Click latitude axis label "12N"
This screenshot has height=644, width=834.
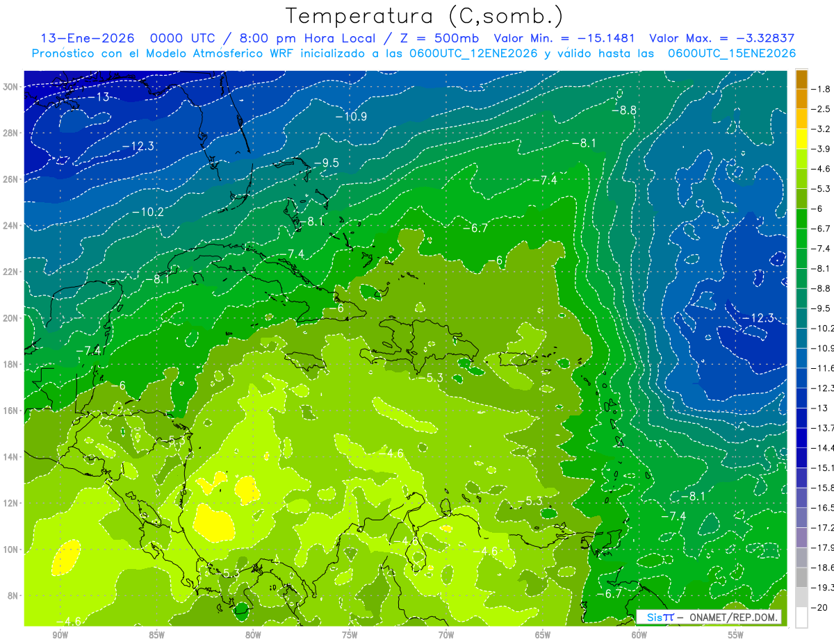(12, 503)
